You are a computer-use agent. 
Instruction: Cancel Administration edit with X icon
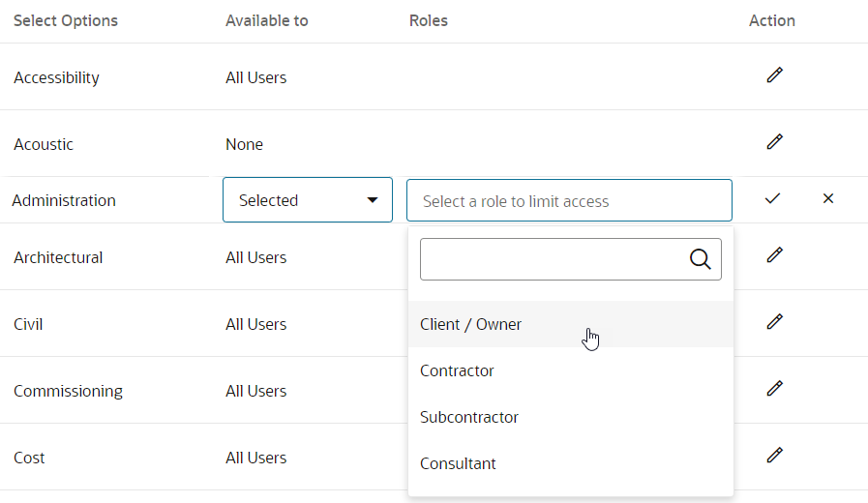[828, 198]
